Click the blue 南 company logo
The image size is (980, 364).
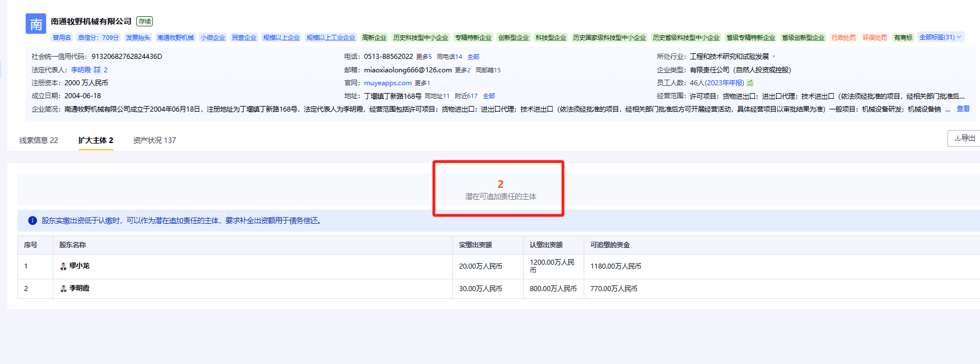point(36,24)
